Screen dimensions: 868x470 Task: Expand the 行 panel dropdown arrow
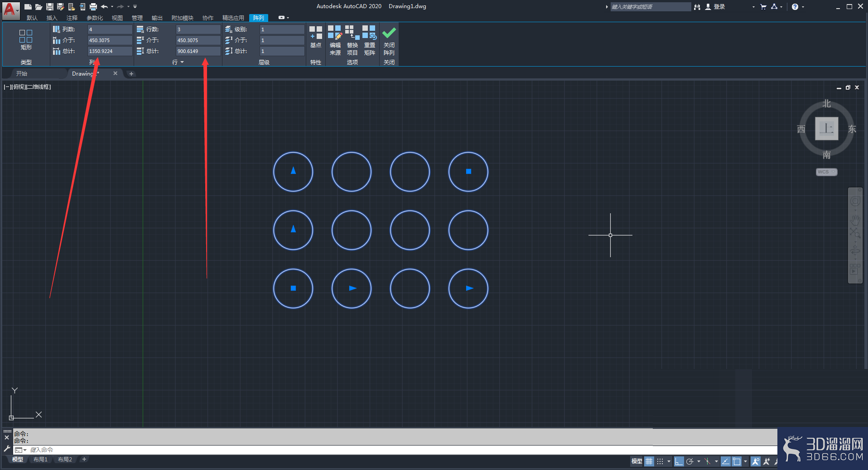tap(182, 62)
